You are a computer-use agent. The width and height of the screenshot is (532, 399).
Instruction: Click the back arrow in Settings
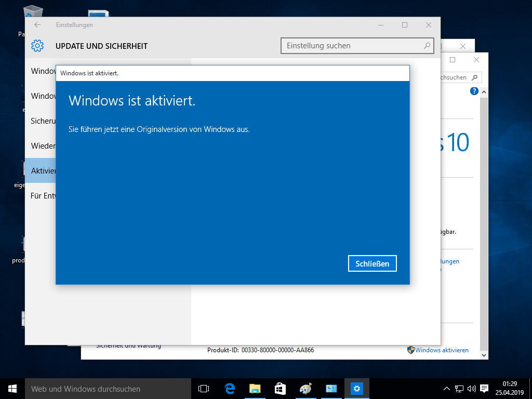coord(36,24)
